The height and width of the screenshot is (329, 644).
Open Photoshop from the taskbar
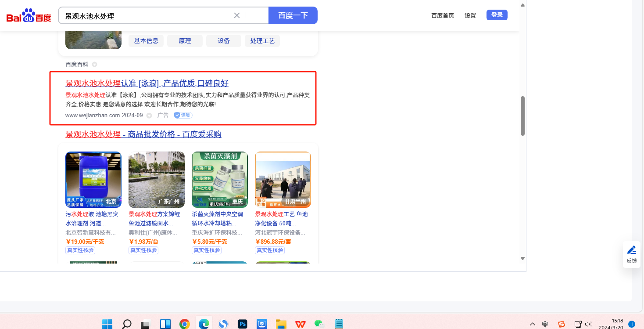pyautogui.click(x=243, y=324)
